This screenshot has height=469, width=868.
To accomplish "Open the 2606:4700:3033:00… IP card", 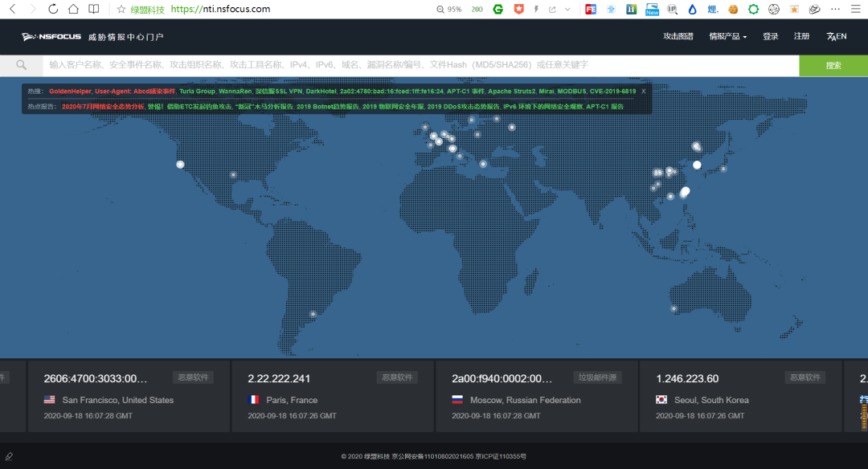I will 129,396.
